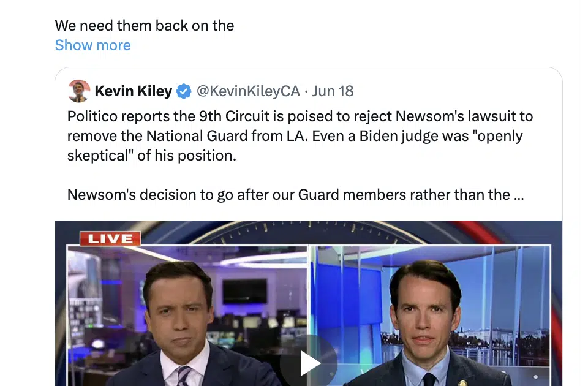This screenshot has width=588, height=386.
Task: Select the guest panel of the video
Action: click(x=430, y=316)
